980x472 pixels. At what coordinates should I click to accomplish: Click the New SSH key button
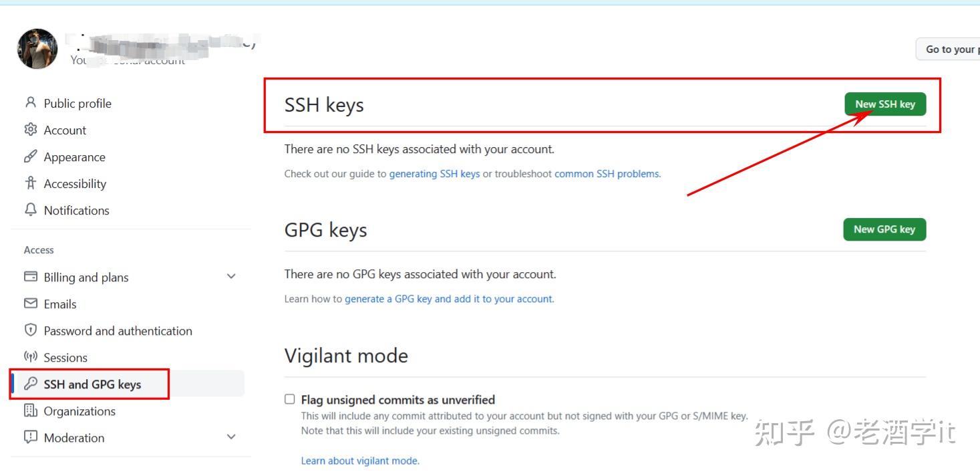coord(885,104)
